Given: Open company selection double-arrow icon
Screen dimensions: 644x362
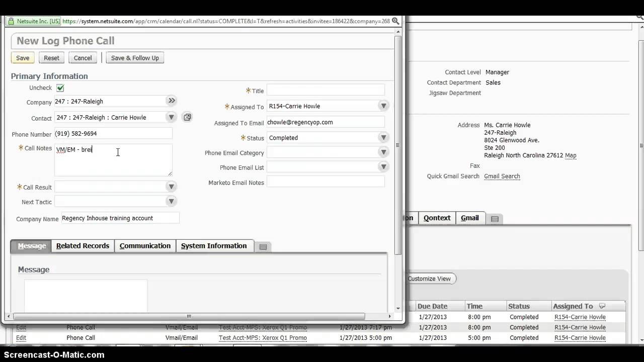Looking at the screenshot, I should [172, 101].
